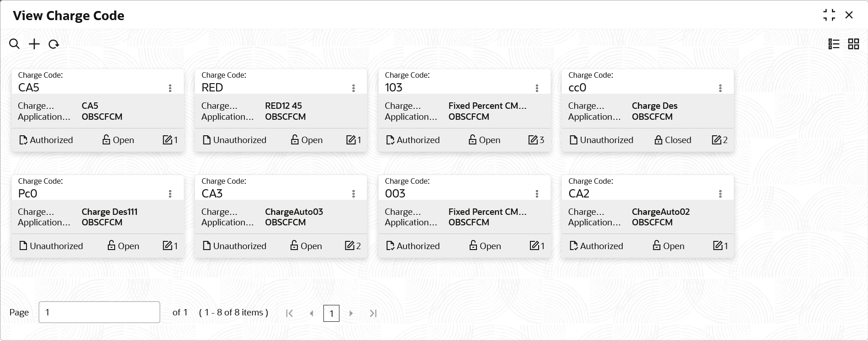Viewport: 868px width, 341px height.
Task: Go to the last page
Action: [373, 313]
